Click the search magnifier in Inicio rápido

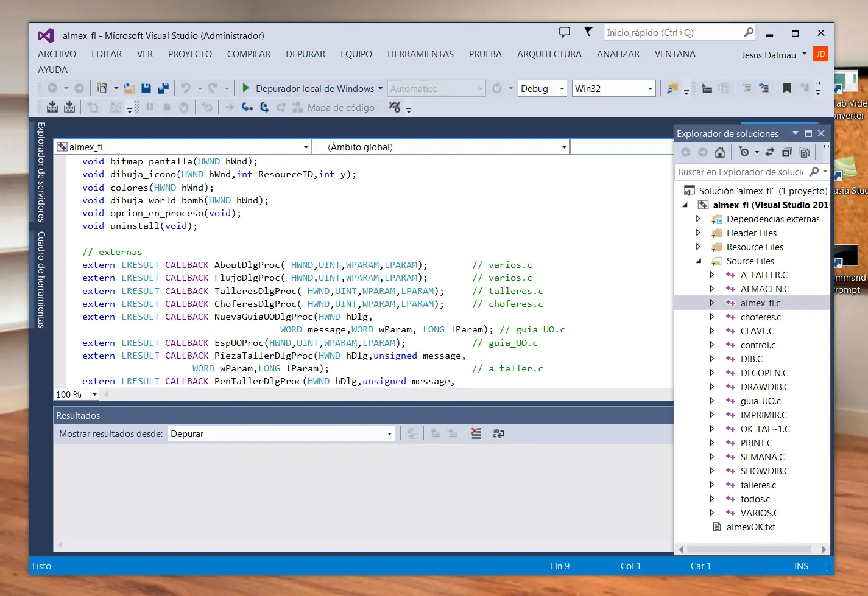pos(749,32)
